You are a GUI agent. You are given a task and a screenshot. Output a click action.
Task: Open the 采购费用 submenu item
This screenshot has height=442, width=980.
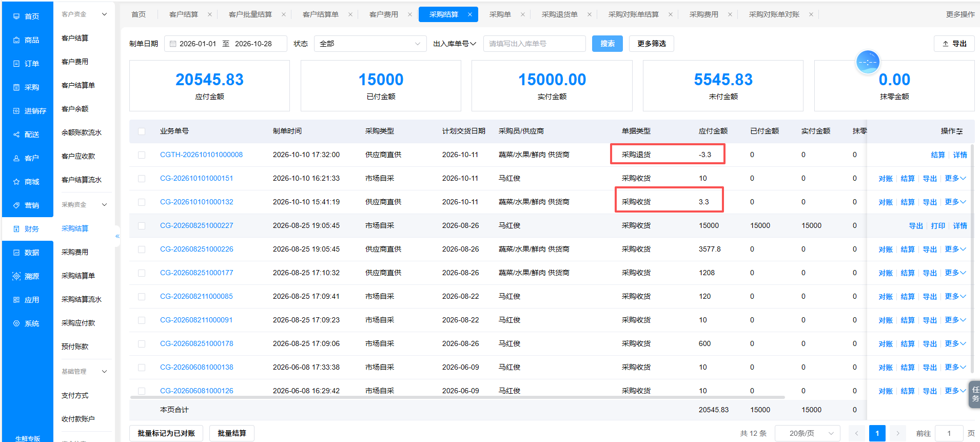[75, 252]
